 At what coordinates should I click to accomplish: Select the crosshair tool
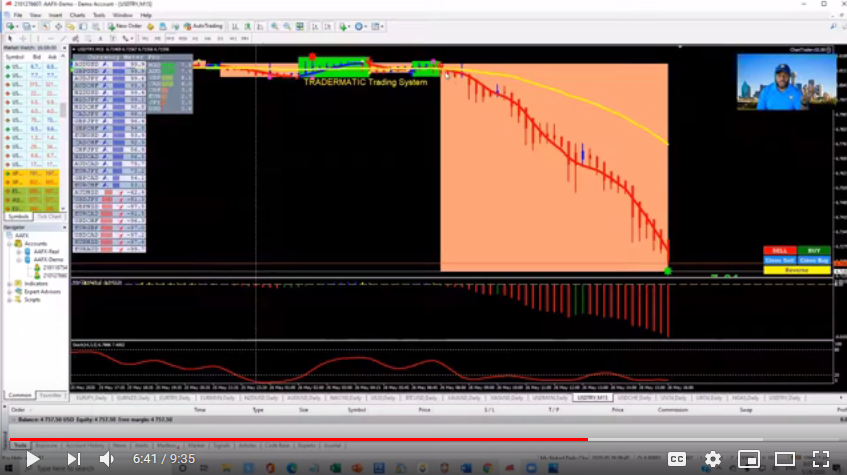(23, 38)
